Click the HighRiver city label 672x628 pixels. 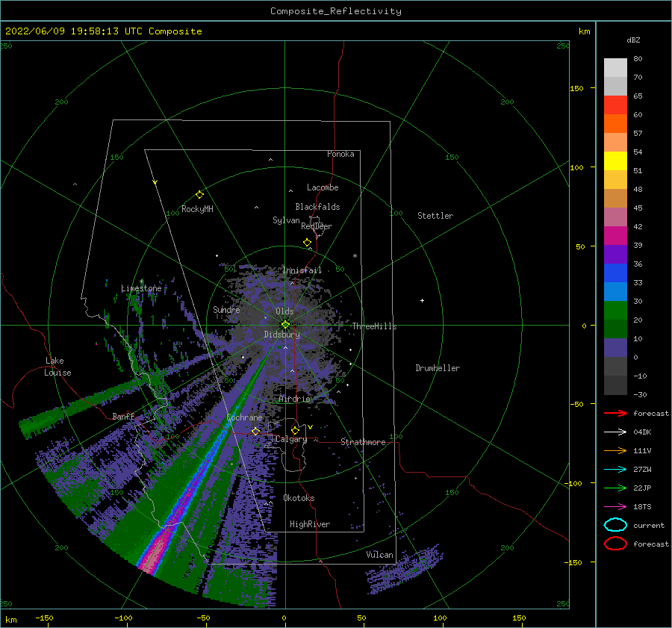[x=310, y=524]
